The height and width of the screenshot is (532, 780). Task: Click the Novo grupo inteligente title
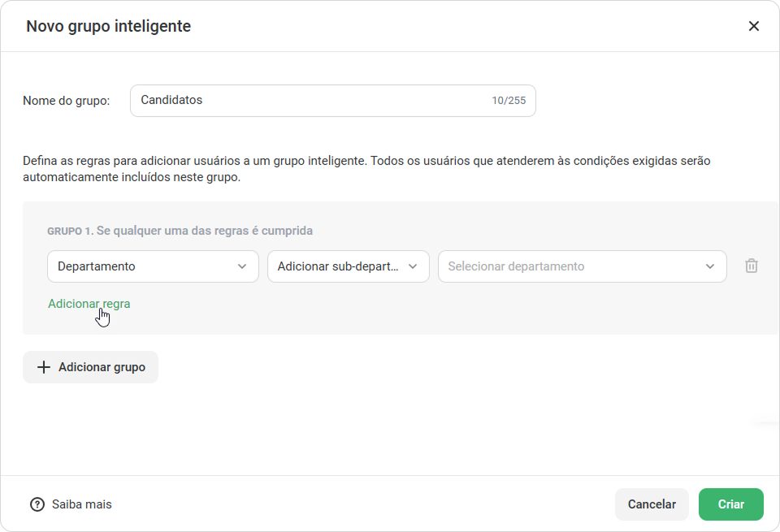(x=108, y=26)
